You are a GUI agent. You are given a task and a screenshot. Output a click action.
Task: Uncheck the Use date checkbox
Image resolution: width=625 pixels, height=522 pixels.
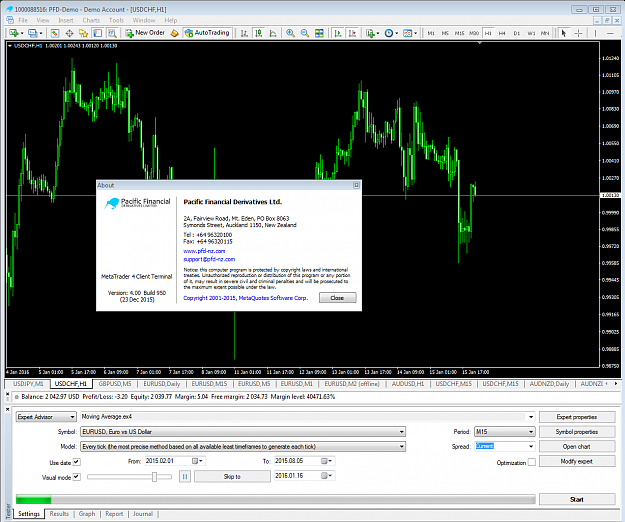tap(77, 462)
